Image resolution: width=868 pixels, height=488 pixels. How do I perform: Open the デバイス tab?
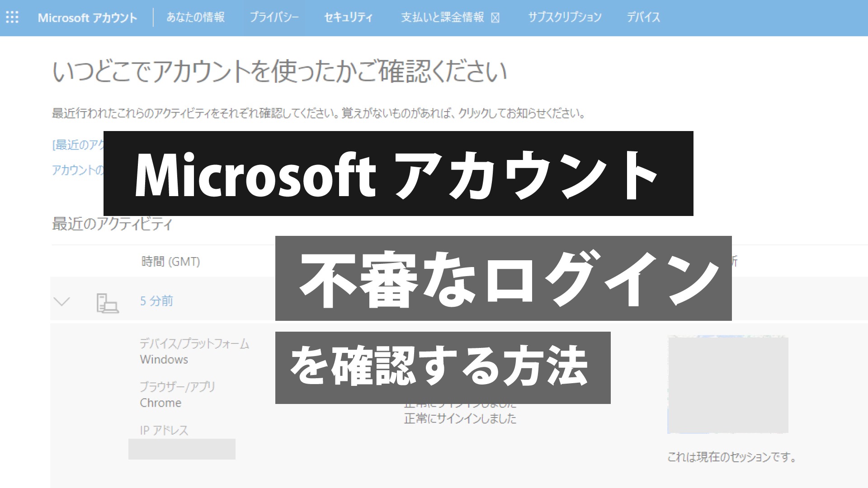[643, 17]
